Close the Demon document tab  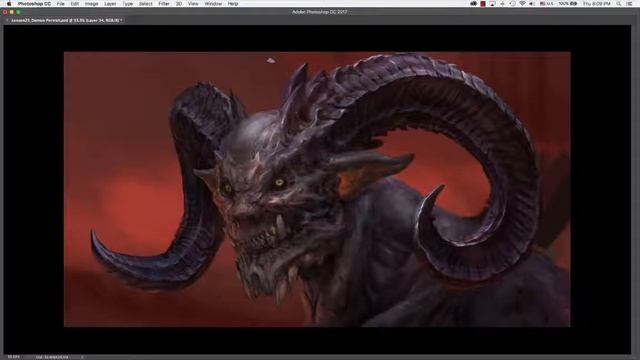6,20
